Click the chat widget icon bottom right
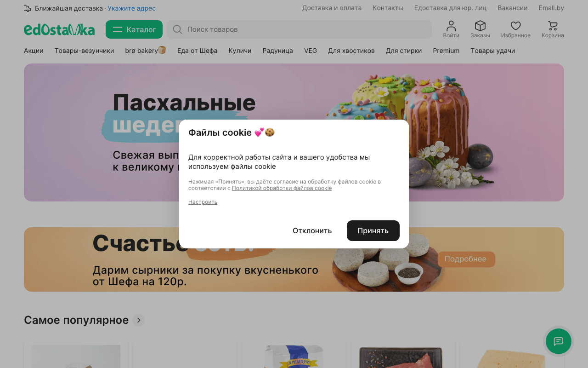Screen dimensions: 588x368 (x=558, y=341)
